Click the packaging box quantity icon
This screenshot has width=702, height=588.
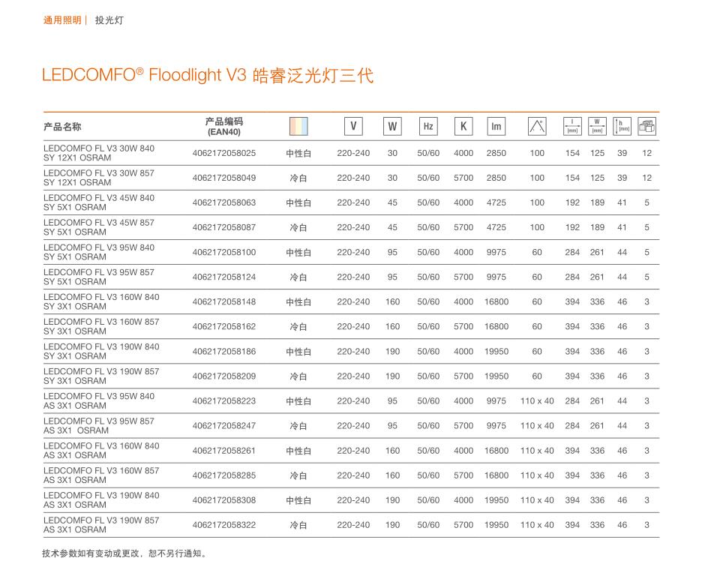pyautogui.click(x=646, y=127)
